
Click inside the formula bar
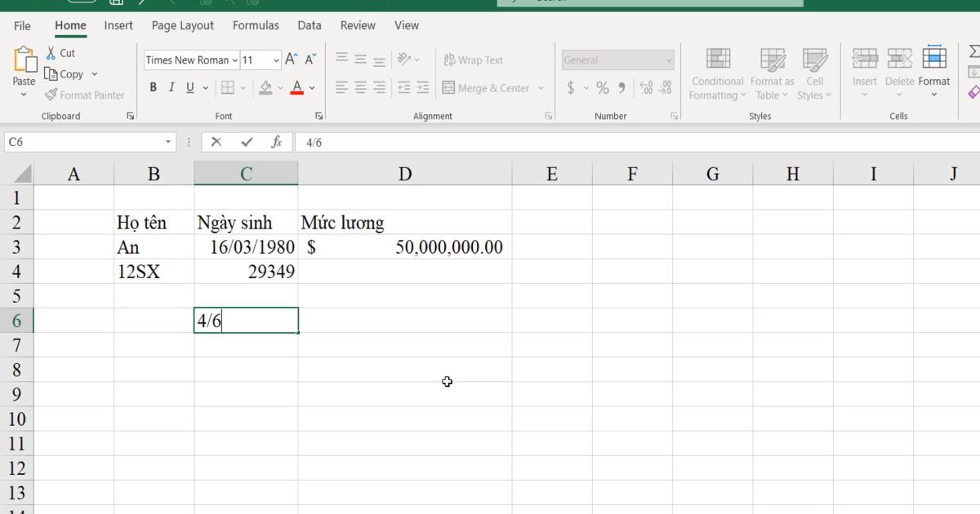(x=408, y=141)
